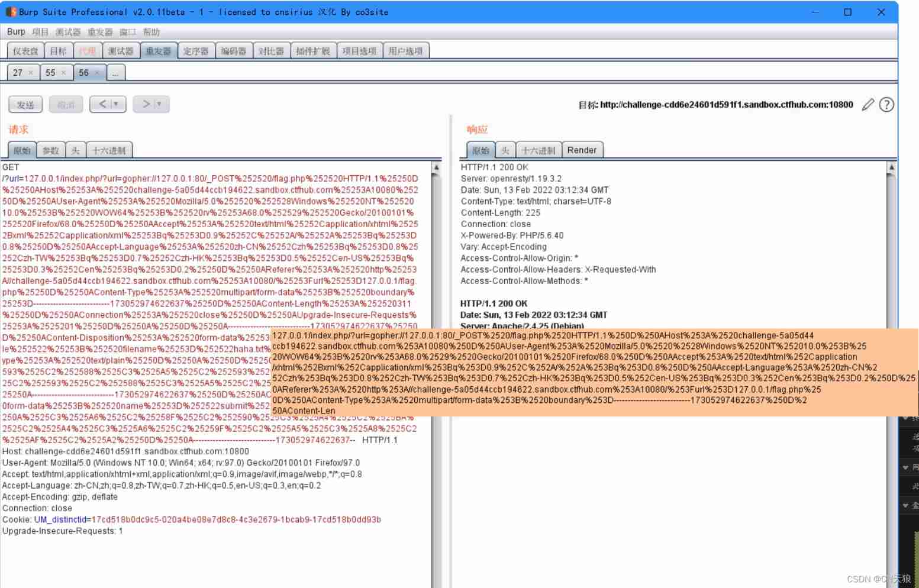Close Repeater tab 27
Screen dimensions: 919x588
pos(31,73)
